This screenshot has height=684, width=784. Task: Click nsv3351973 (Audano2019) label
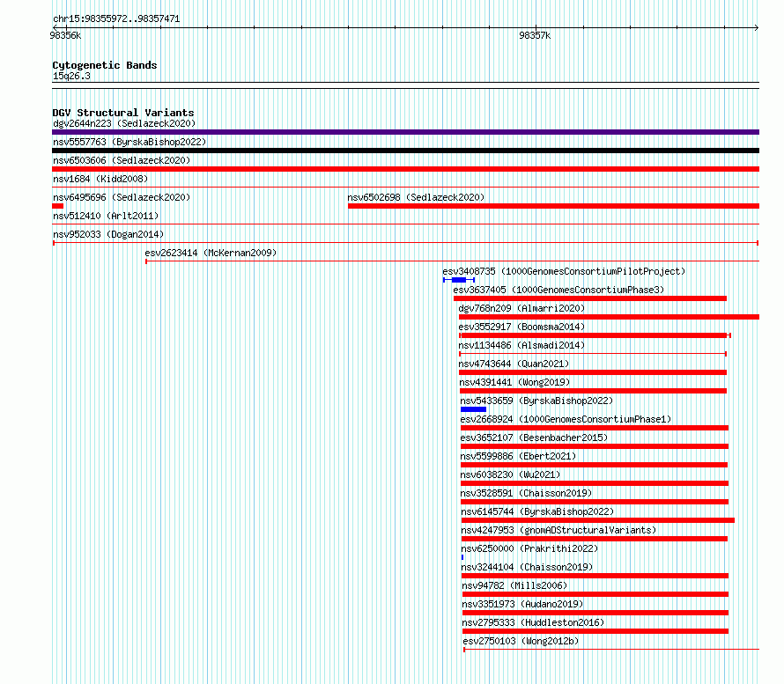pyautogui.click(x=522, y=604)
